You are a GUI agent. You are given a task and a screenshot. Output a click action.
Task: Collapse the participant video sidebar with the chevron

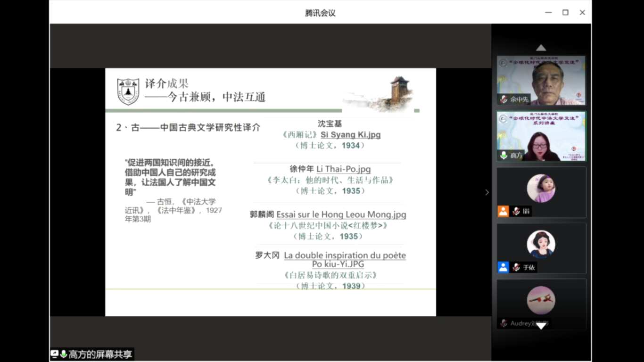click(x=487, y=192)
